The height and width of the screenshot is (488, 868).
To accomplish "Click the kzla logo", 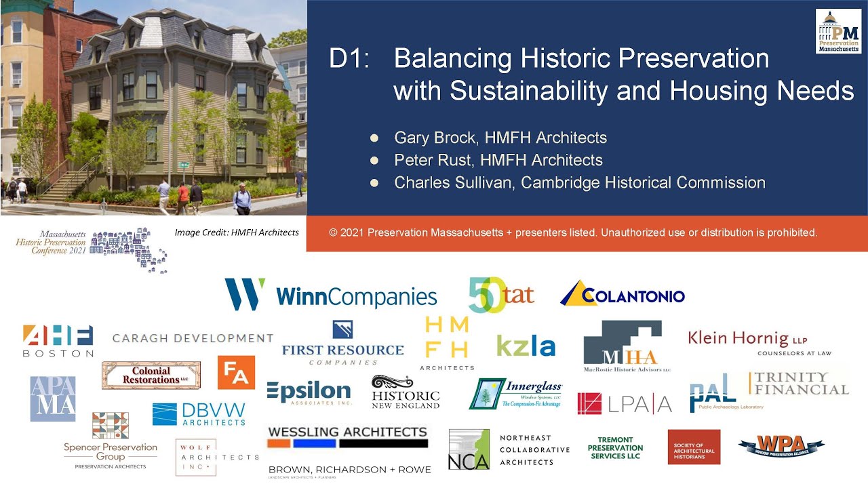I will [526, 346].
